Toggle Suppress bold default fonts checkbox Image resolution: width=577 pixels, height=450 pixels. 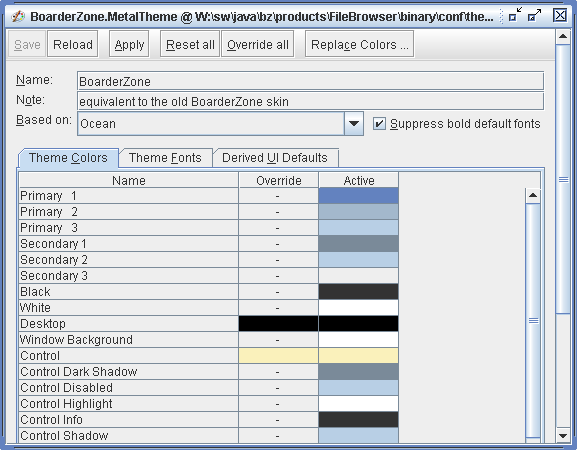pos(379,124)
